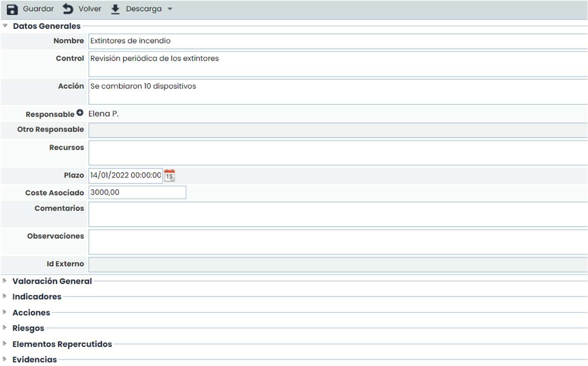588x366 pixels.
Task: Select the Coste Asociado amount field
Action: (x=137, y=193)
